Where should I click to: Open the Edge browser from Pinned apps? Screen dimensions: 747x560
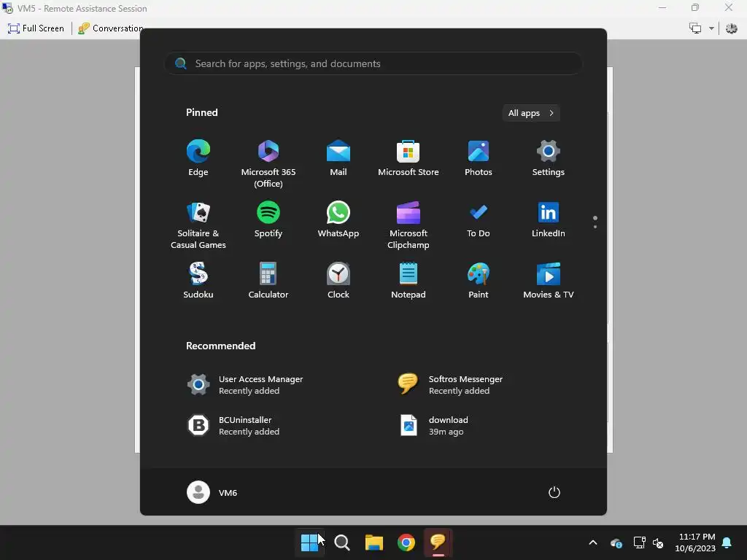[x=198, y=158]
